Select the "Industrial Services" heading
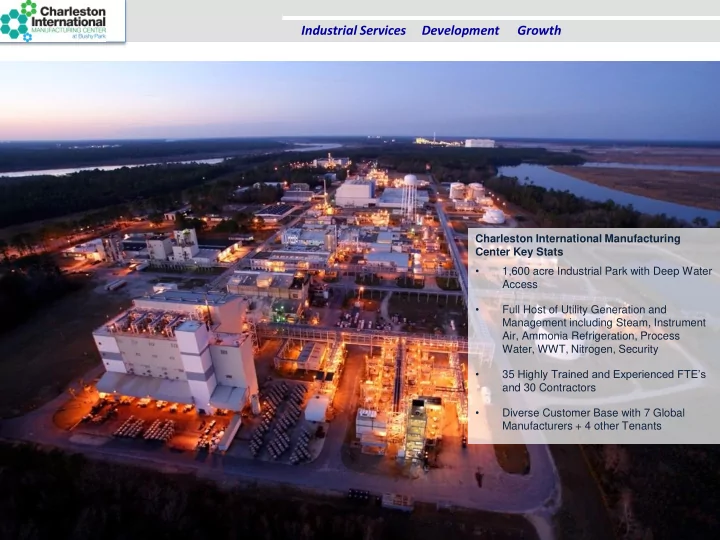 pyautogui.click(x=353, y=30)
